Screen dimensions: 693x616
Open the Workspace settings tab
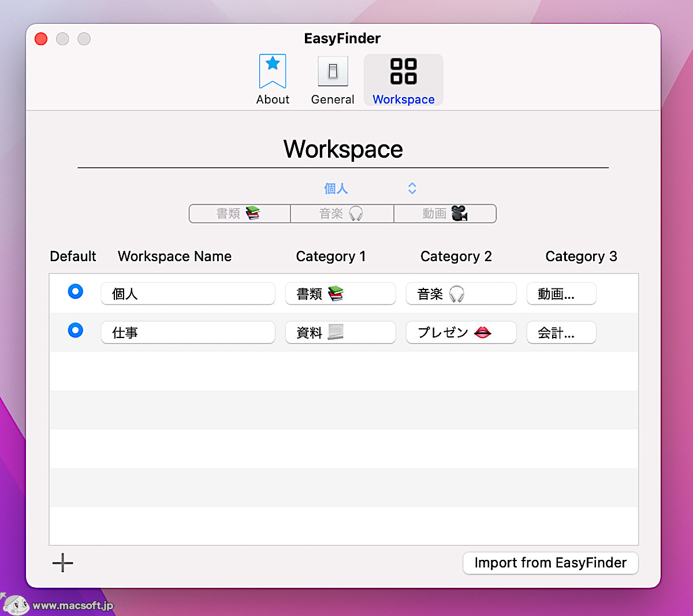pyautogui.click(x=403, y=79)
